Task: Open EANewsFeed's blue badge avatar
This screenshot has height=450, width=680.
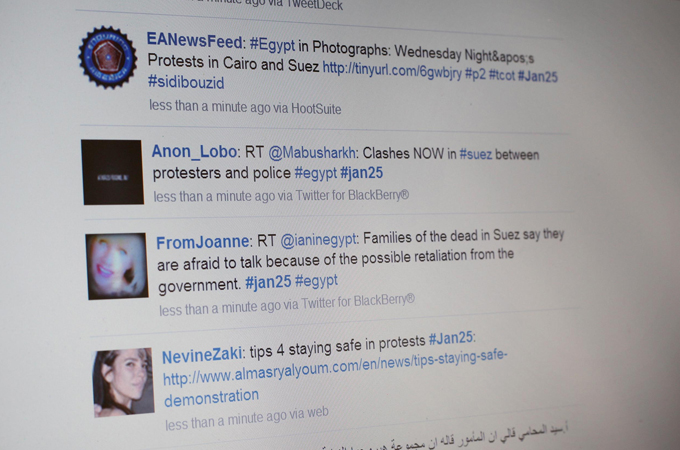Action: click(108, 57)
